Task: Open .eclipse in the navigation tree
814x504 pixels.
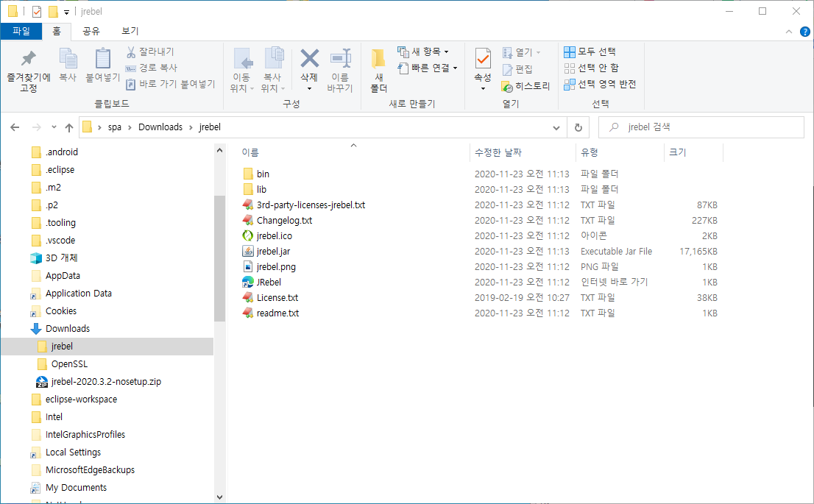Action: coord(60,170)
